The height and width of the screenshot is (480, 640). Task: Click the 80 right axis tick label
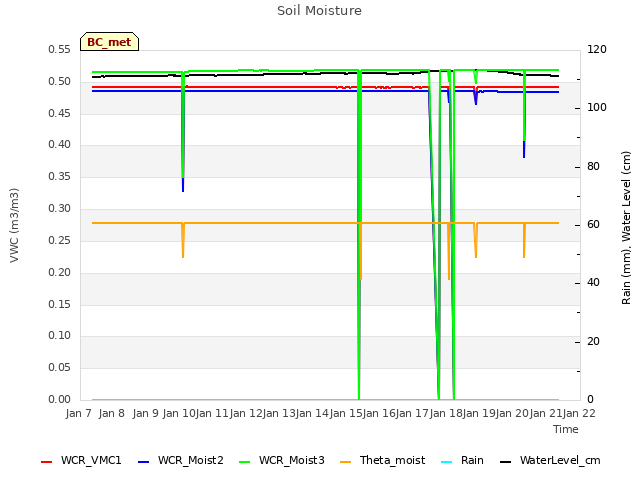(x=593, y=167)
